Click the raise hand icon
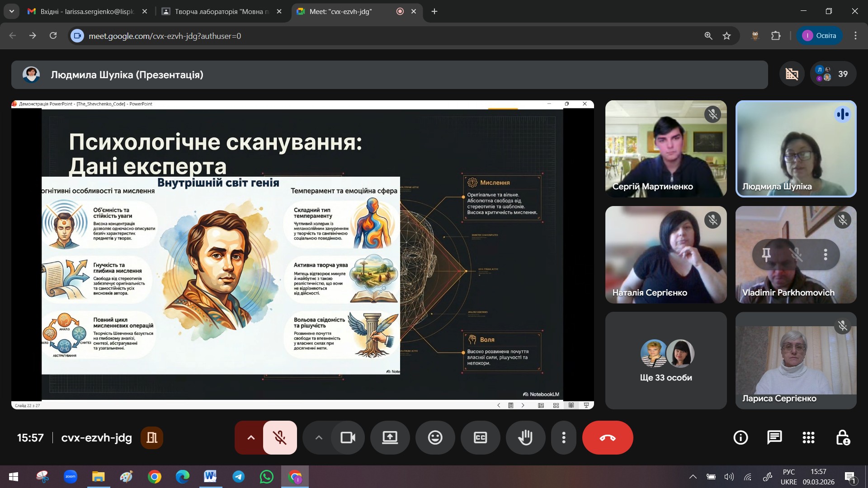This screenshot has height=488, width=868. click(x=525, y=437)
